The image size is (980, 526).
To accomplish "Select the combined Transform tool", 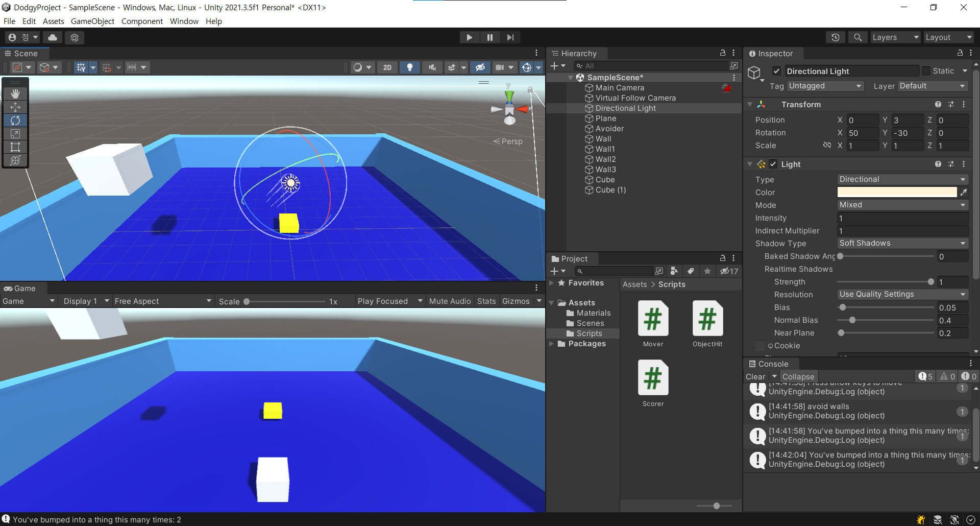I will pos(15,160).
